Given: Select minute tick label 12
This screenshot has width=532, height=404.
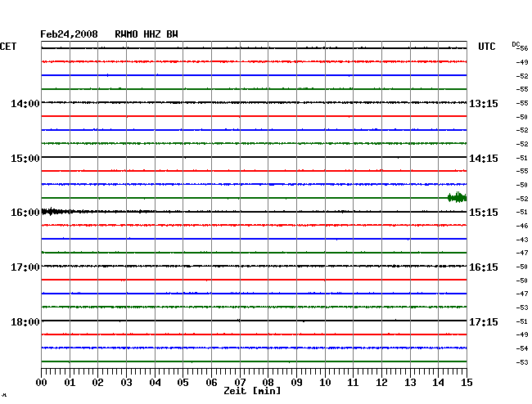Looking at the screenshot, I should click(381, 382).
